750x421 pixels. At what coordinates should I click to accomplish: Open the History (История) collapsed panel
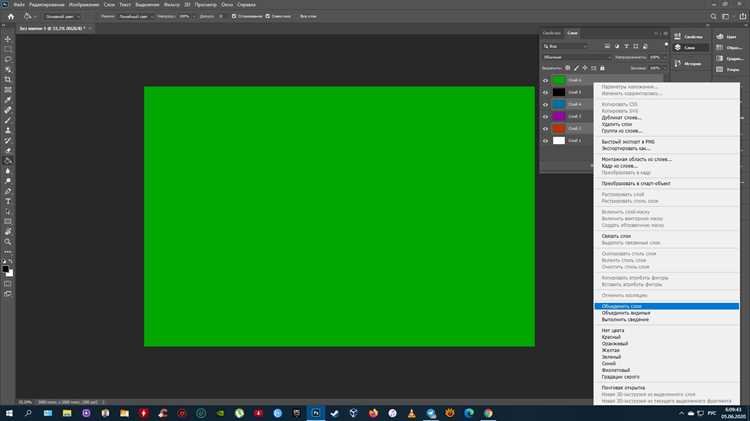688,63
